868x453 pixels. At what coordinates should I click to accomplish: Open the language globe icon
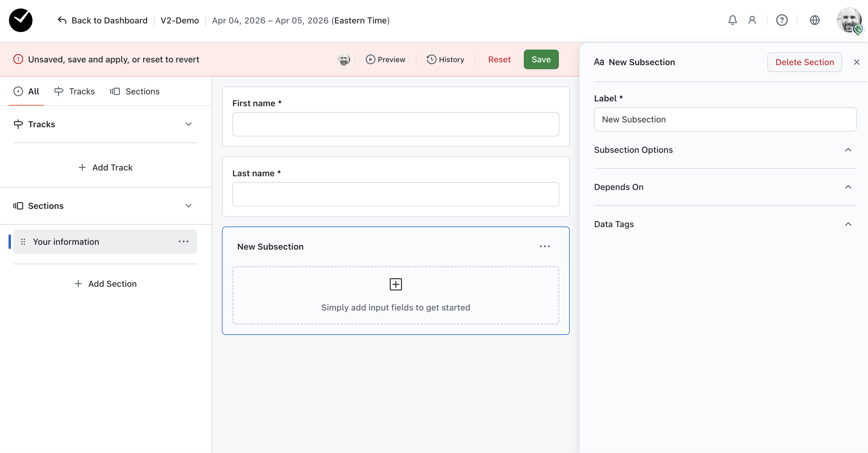coord(814,20)
